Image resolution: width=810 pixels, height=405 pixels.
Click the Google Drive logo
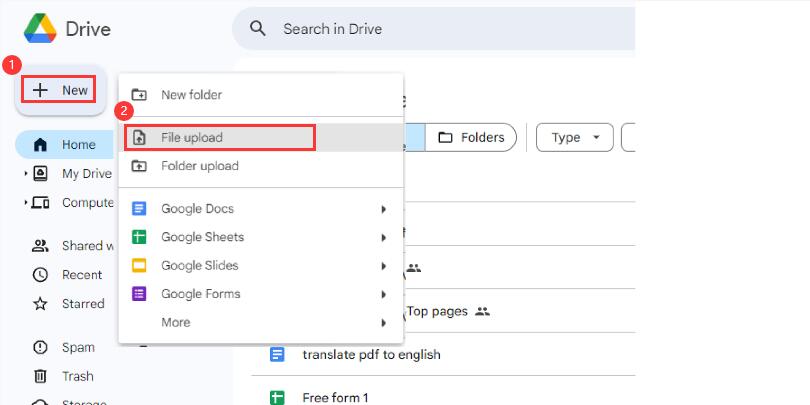pos(40,28)
